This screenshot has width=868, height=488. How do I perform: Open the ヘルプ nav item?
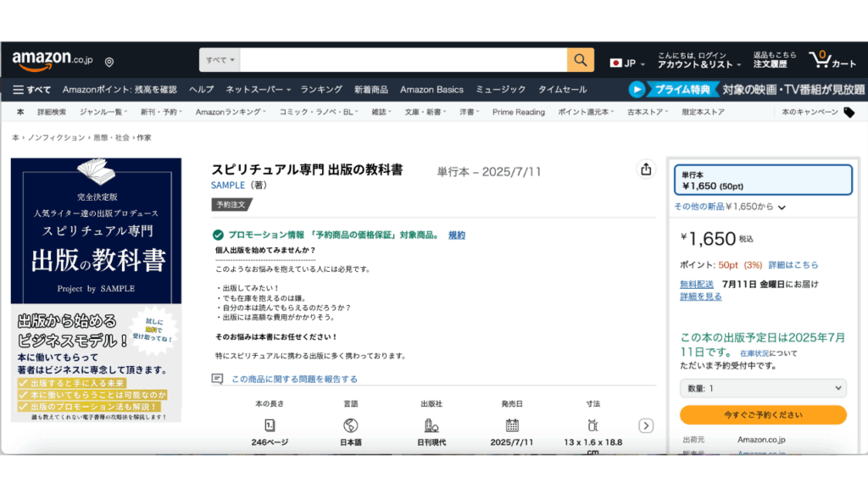[201, 90]
